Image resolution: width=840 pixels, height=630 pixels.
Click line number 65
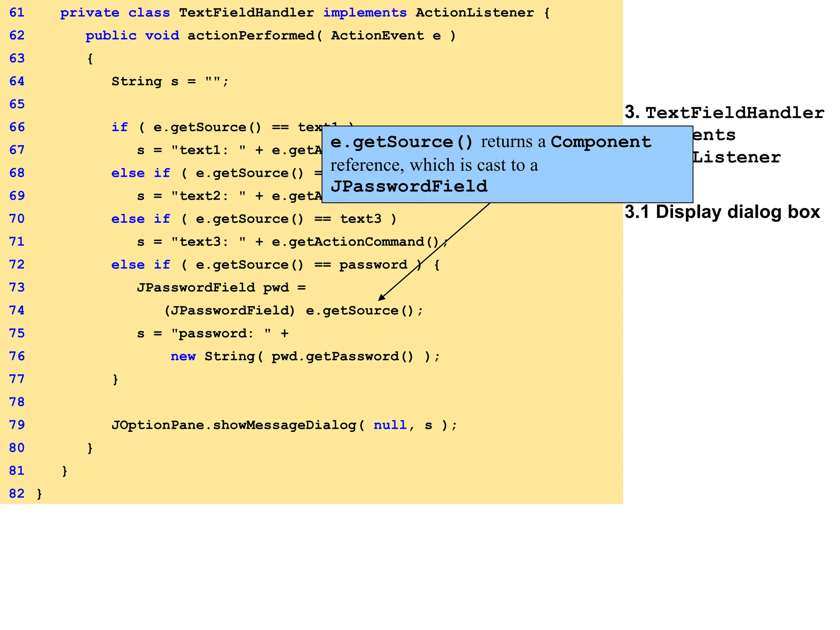(17, 104)
